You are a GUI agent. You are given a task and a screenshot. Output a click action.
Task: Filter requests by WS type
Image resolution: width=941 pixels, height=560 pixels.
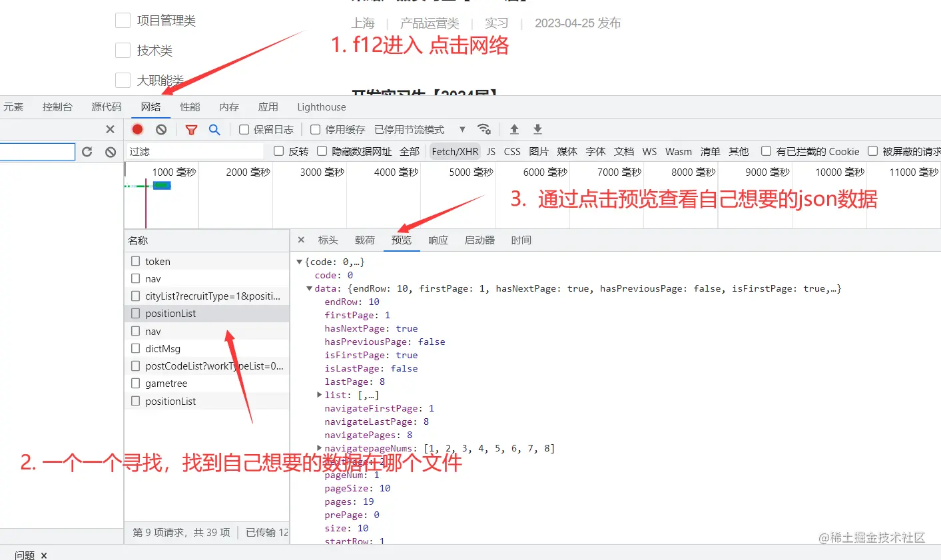650,151
